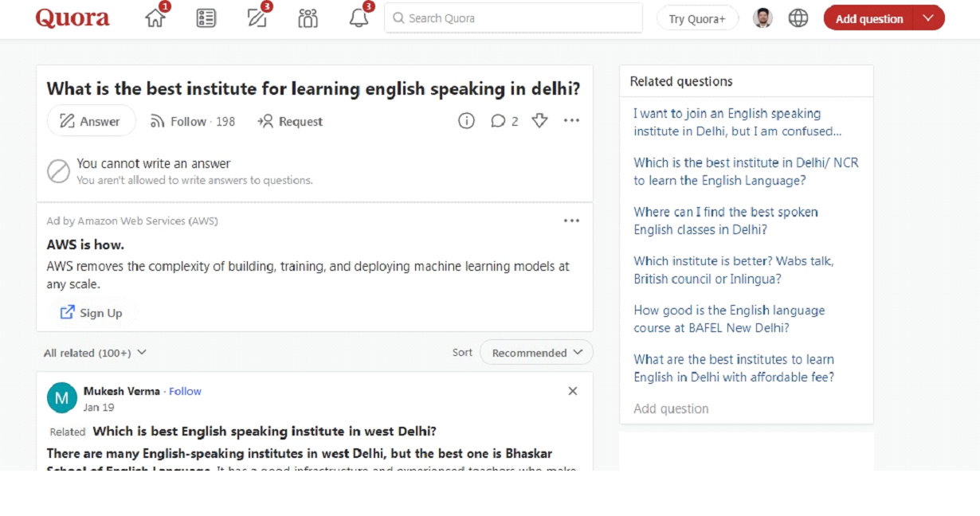Open the Answer pencil icon in navbar
Screen dimensions: 980x516
pos(257,18)
